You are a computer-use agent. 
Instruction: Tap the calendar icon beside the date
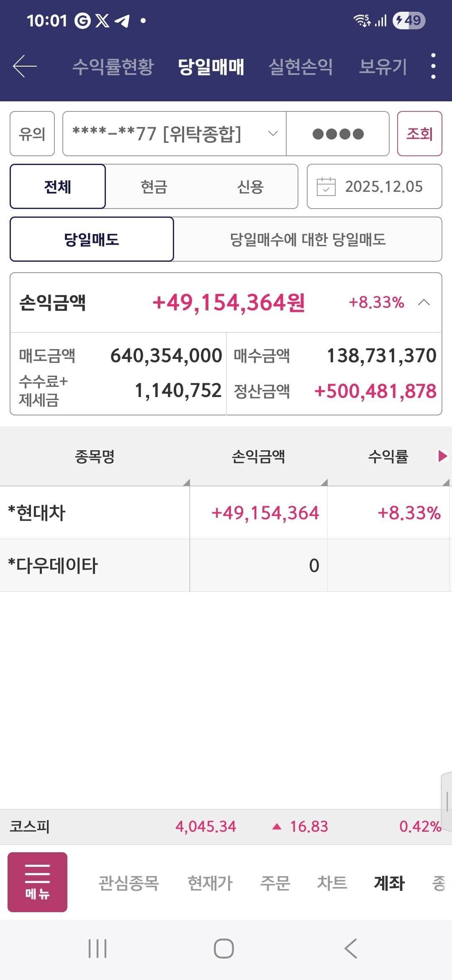point(328,187)
